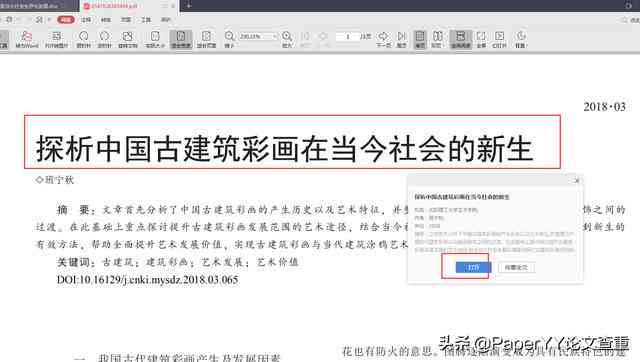Click the page number input box

pyautogui.click(x=347, y=36)
